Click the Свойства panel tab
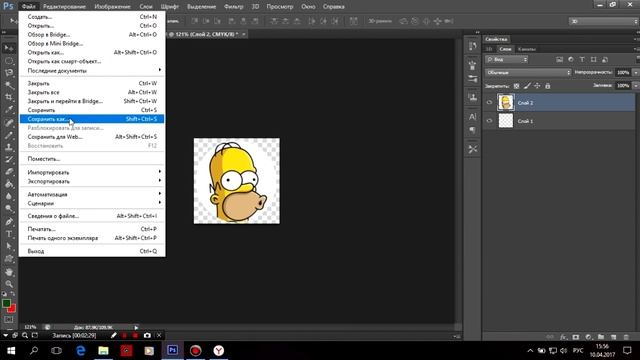This screenshot has width=640, height=360. pyautogui.click(x=496, y=39)
